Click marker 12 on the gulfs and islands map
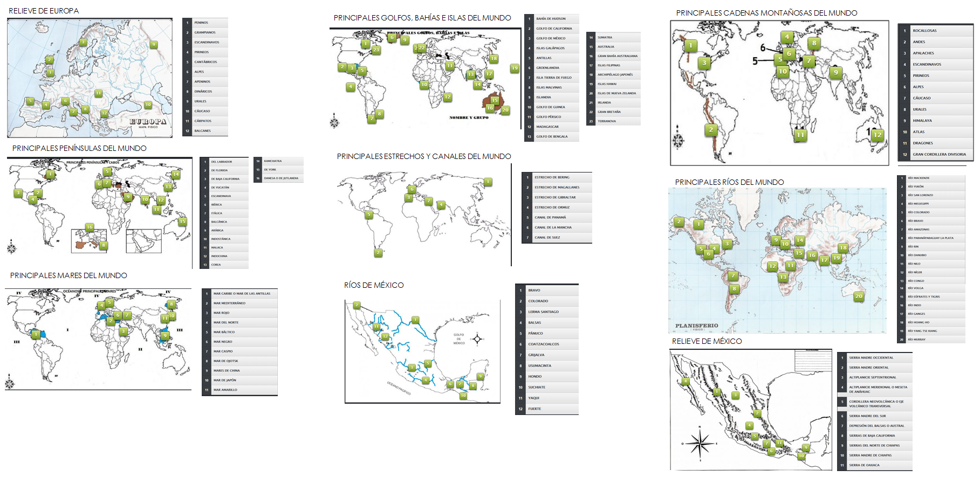The image size is (980, 477). click(x=447, y=97)
